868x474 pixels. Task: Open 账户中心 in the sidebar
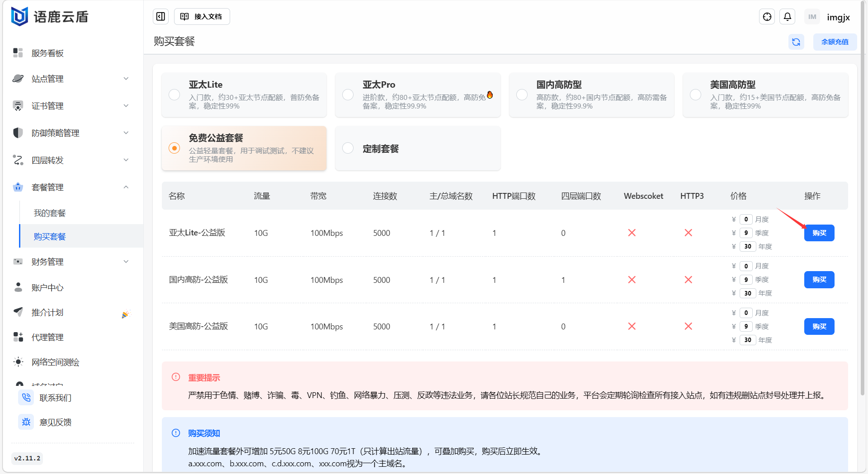(x=47, y=287)
